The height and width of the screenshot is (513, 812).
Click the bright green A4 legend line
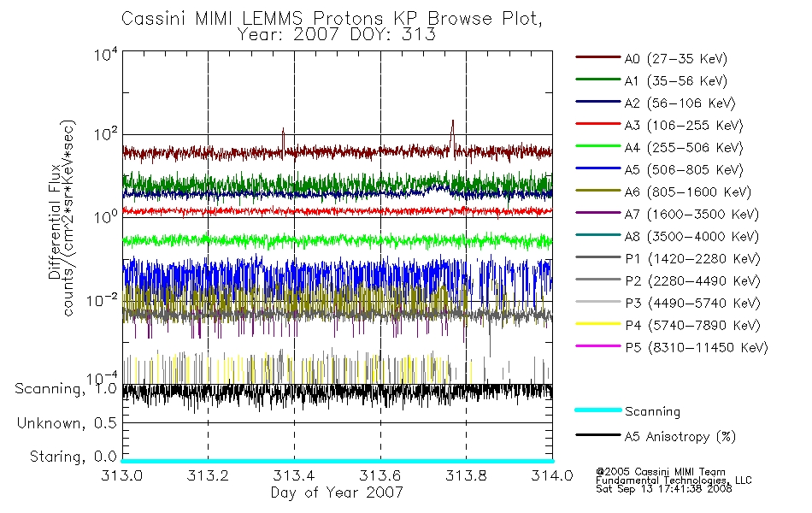pyautogui.click(x=598, y=146)
